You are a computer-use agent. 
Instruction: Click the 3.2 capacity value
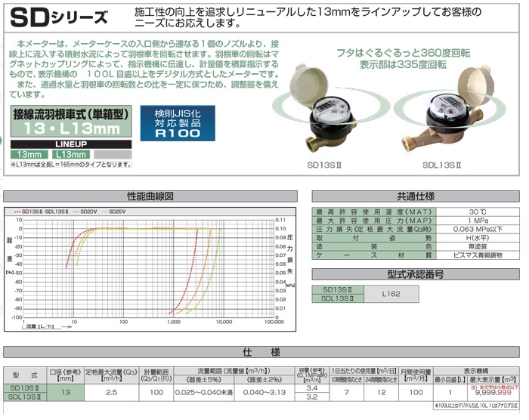[311, 397]
